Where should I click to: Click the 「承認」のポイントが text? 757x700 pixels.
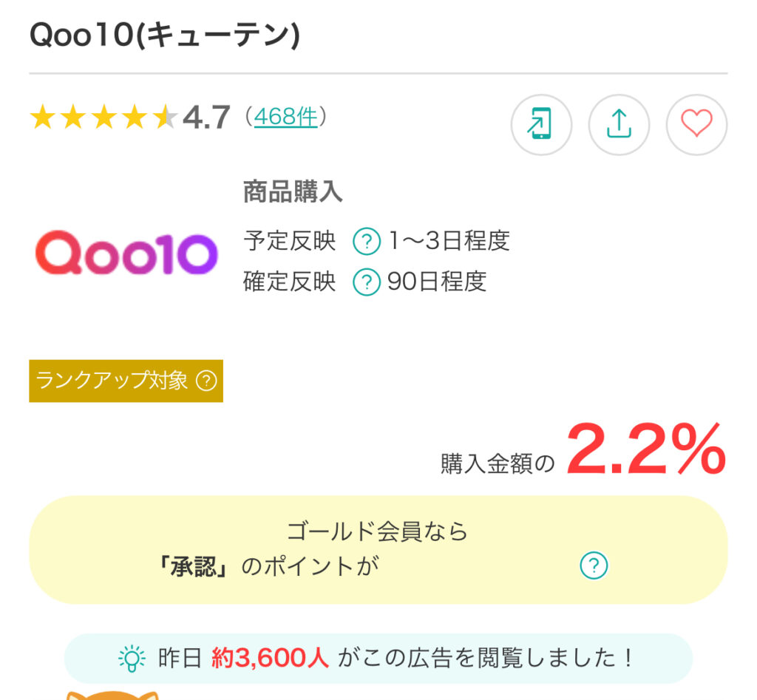click(268, 566)
